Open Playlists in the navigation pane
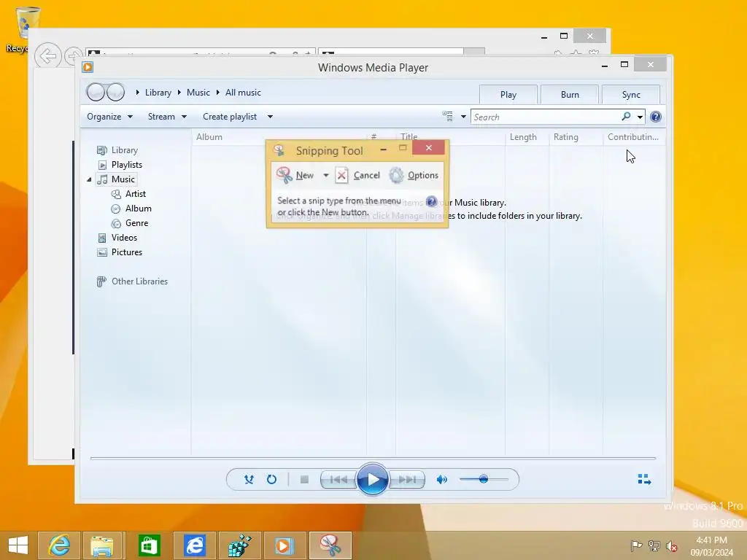The image size is (747, 560). pyautogui.click(x=127, y=165)
